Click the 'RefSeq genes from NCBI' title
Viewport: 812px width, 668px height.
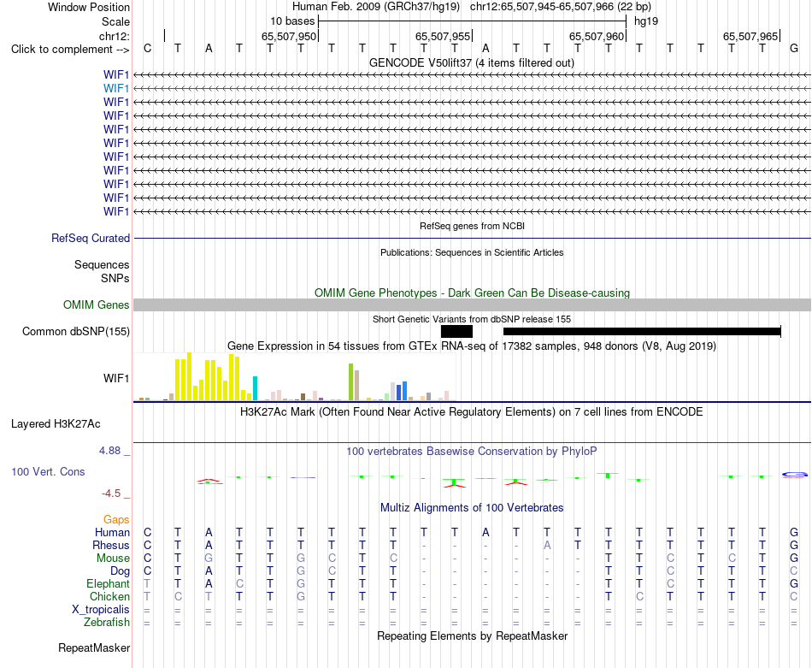[x=472, y=226]
